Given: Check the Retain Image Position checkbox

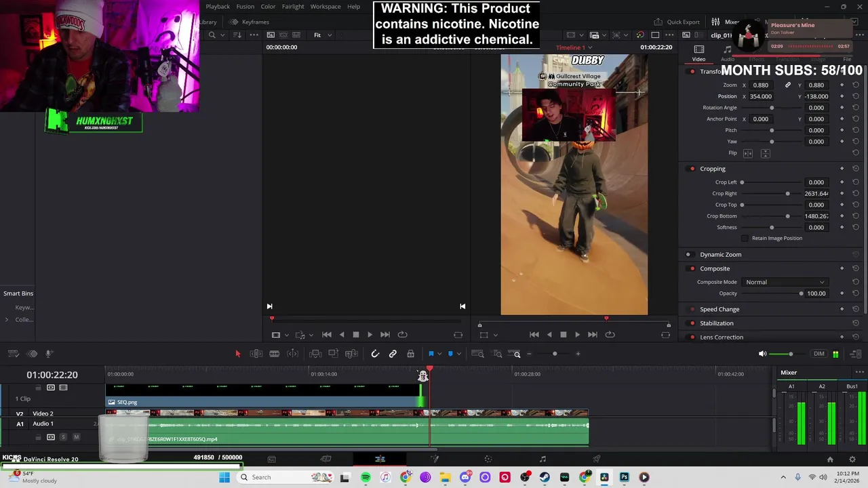Looking at the screenshot, I should 745,239.
